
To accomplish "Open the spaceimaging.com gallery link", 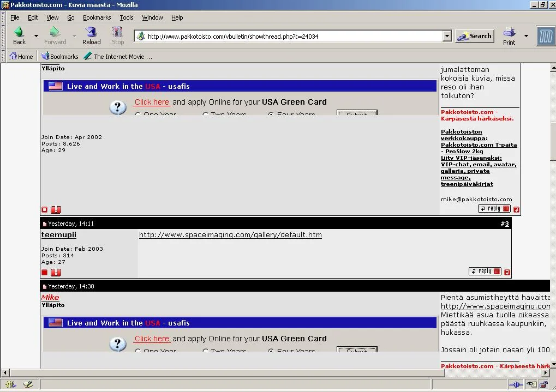I will (230, 235).
